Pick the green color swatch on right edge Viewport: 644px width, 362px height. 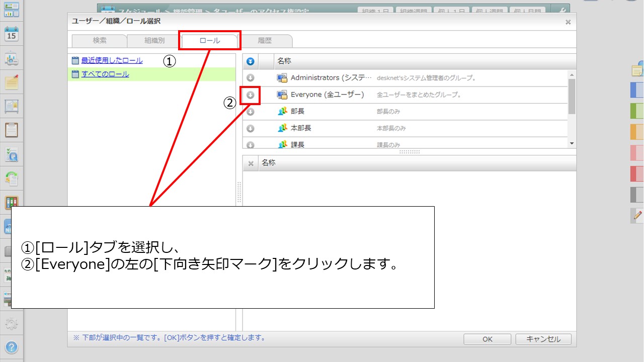[x=637, y=110]
